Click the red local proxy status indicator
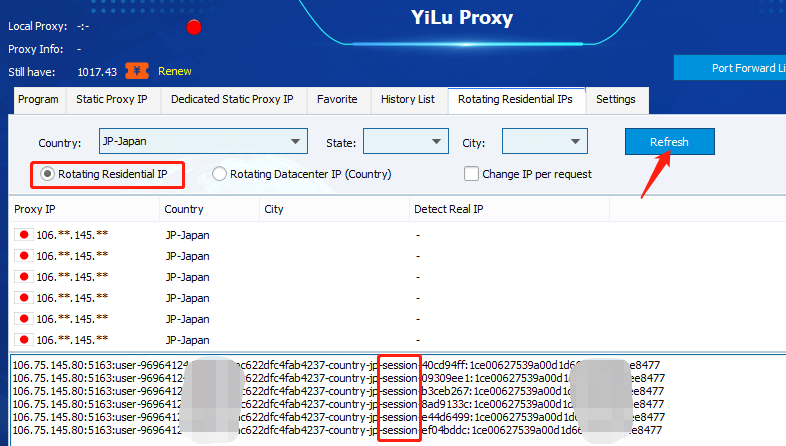The image size is (786, 446). 194,27
